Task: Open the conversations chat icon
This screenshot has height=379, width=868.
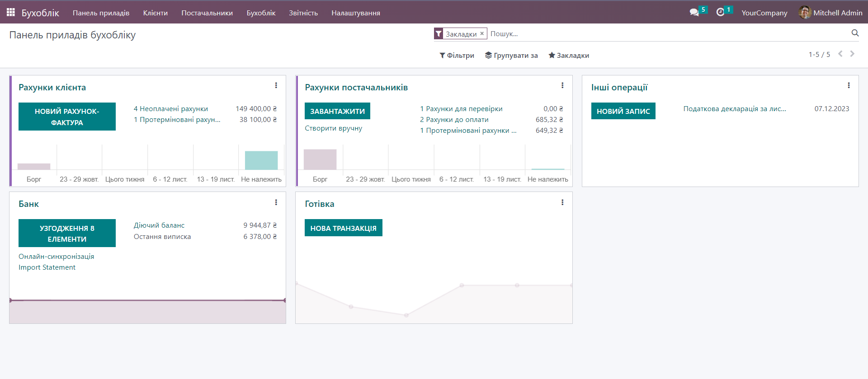Action: pyautogui.click(x=694, y=13)
